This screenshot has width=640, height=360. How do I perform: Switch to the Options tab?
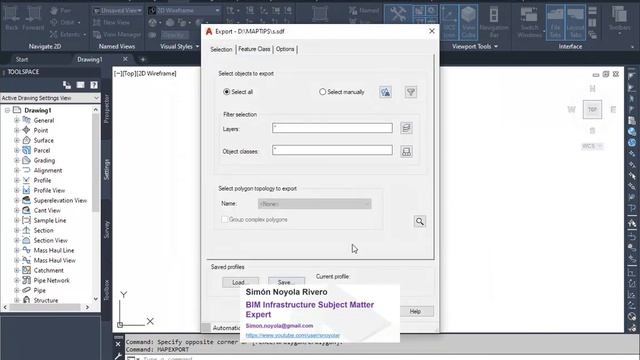pyautogui.click(x=285, y=49)
